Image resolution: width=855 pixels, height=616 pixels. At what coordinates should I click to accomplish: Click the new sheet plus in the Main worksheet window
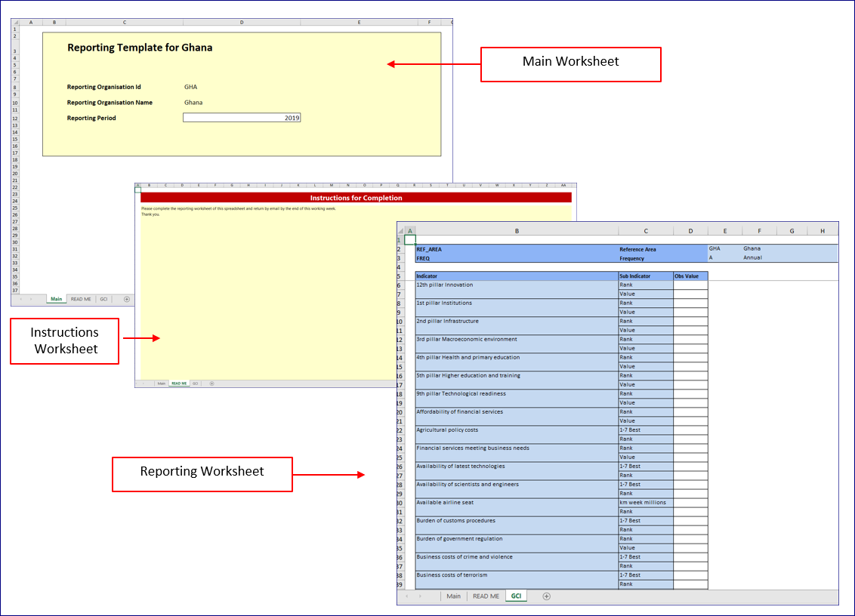(126, 300)
